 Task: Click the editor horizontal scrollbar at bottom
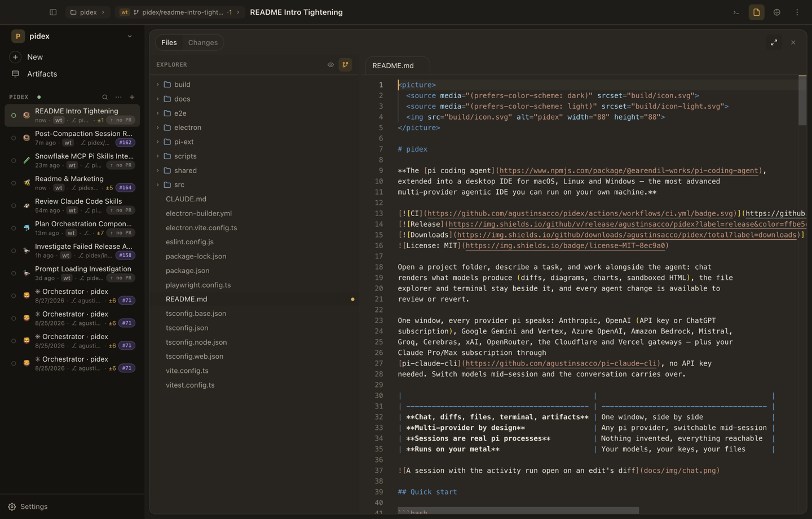[x=518, y=511]
